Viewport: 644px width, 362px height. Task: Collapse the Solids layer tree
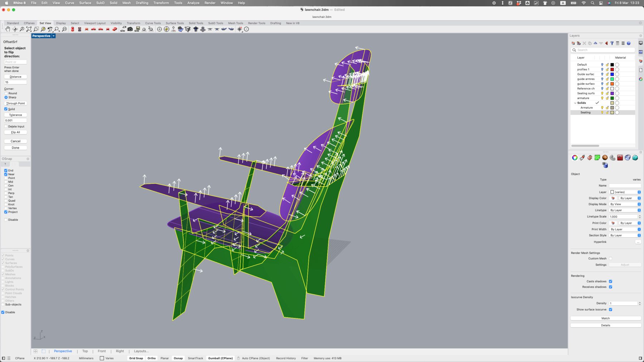[x=575, y=103]
